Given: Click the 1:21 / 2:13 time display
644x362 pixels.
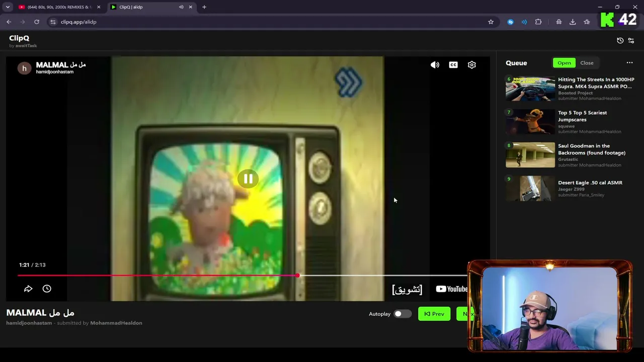Looking at the screenshot, I should pyautogui.click(x=32, y=265).
